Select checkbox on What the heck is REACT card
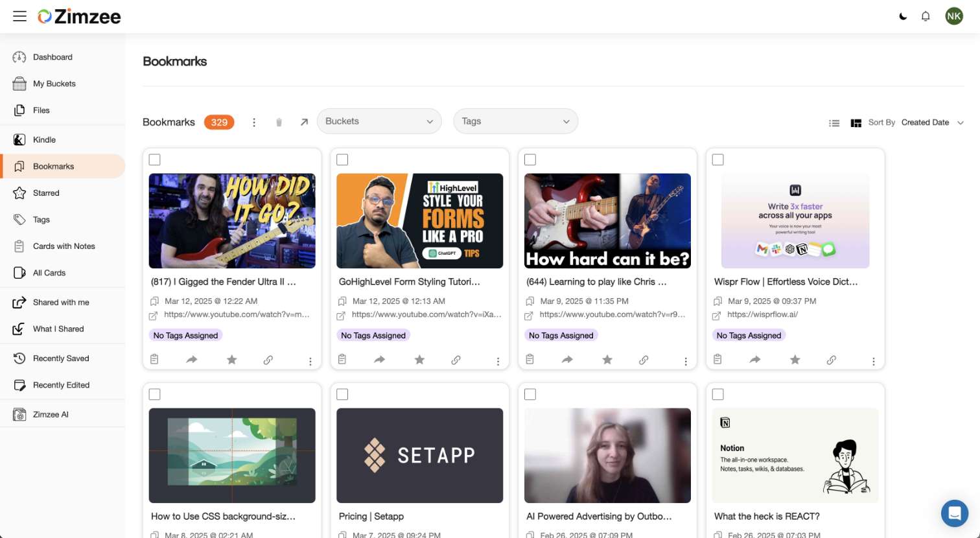 [718, 394]
